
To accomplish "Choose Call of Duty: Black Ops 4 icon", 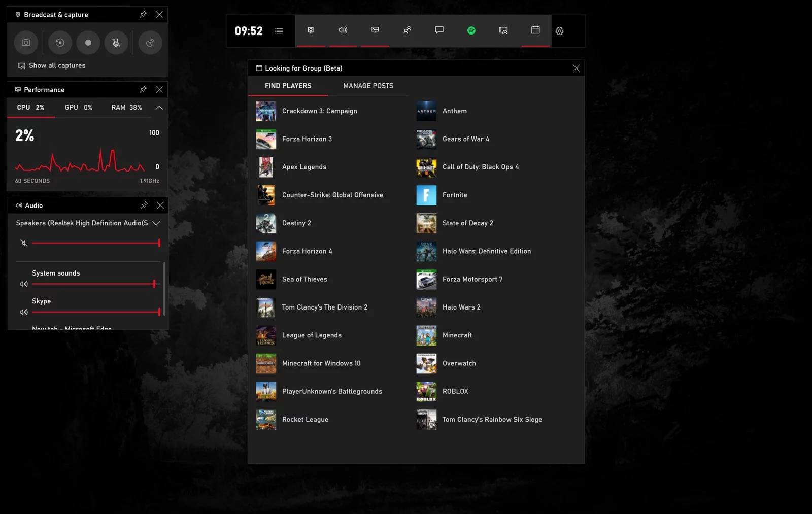I will click(426, 167).
